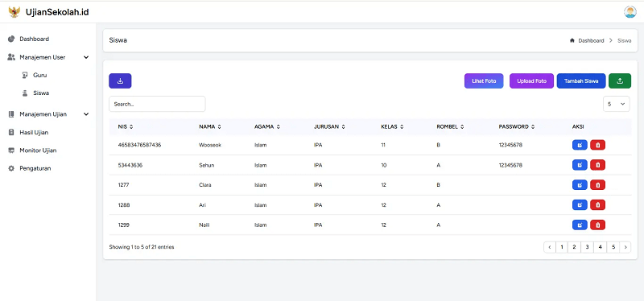This screenshot has height=301, width=644.
Task: Click the Upload Foto button
Action: pyautogui.click(x=531, y=81)
